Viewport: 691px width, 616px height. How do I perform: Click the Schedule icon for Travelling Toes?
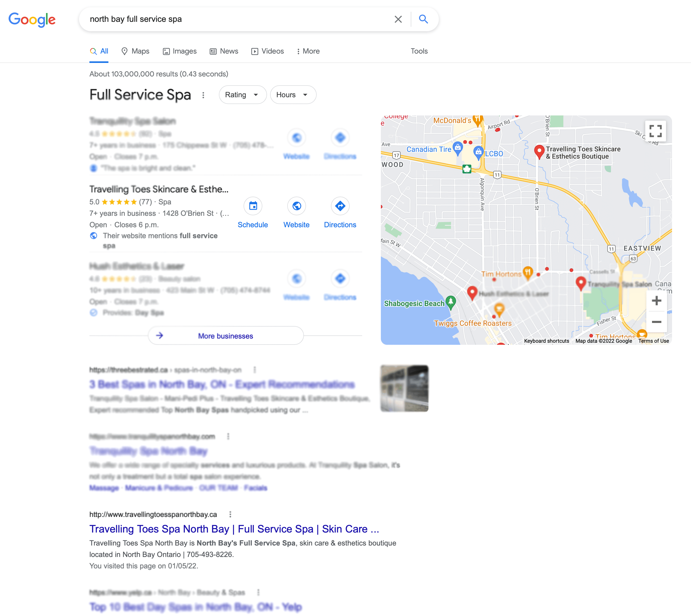(x=252, y=206)
